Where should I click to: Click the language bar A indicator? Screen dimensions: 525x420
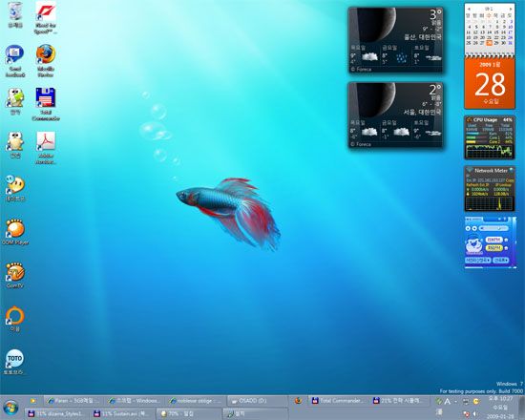click(x=447, y=401)
